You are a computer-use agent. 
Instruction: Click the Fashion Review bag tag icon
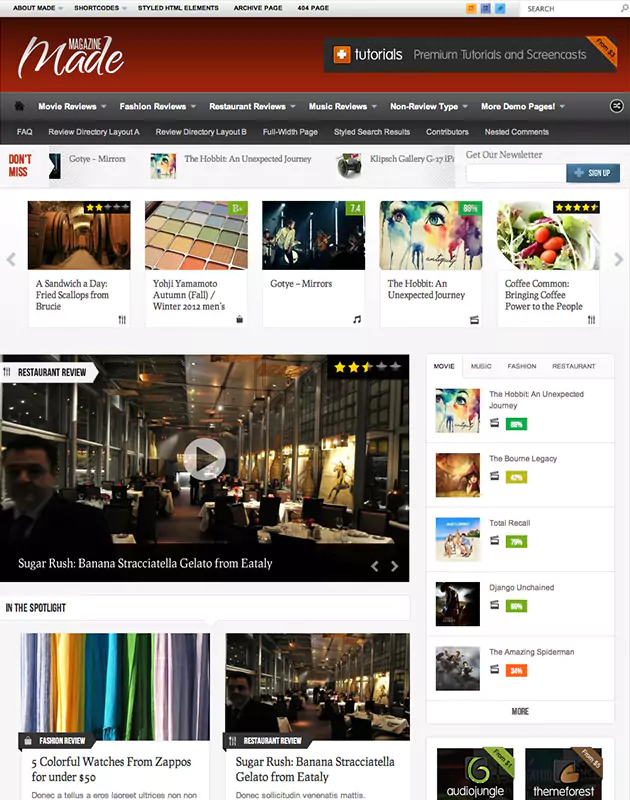click(x=28, y=740)
